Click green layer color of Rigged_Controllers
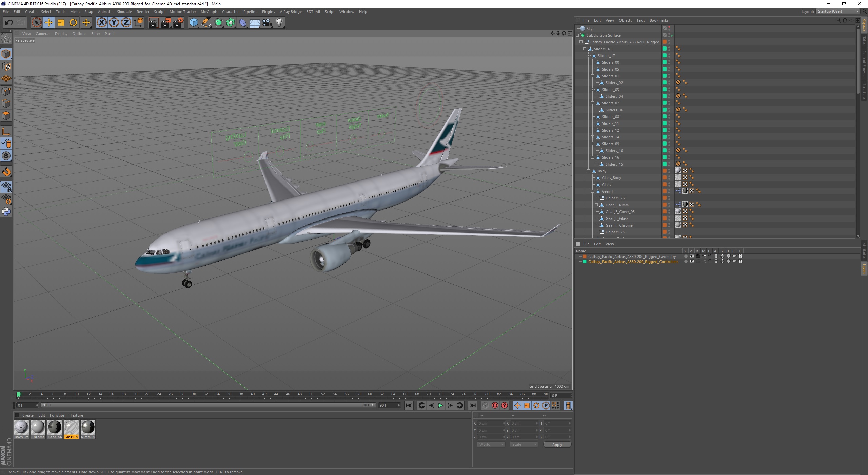The height and width of the screenshot is (475, 868). coord(585,262)
